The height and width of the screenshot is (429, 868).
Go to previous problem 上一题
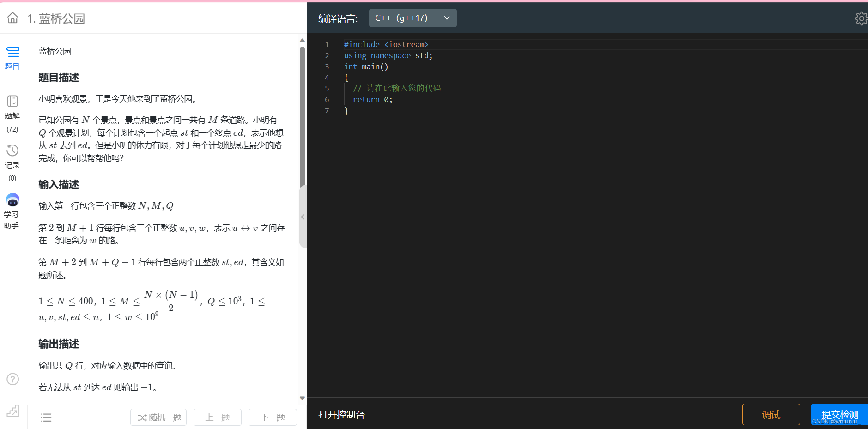coord(218,417)
